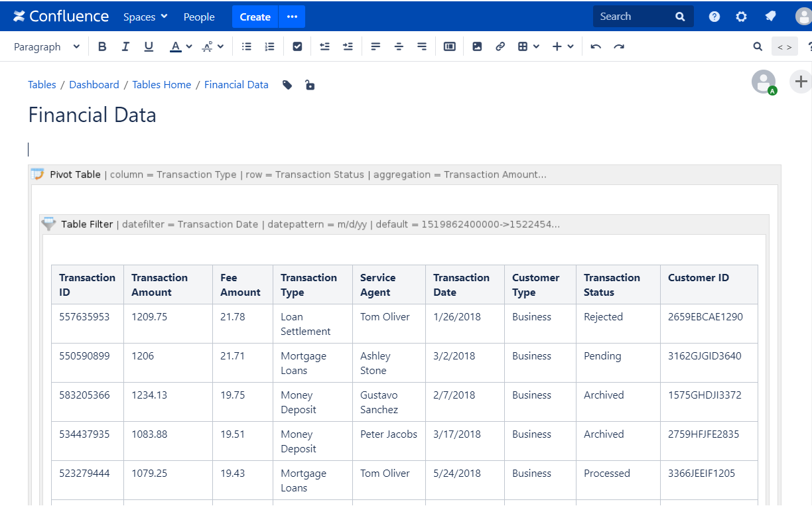Undo the last edit
This screenshot has width=812, height=510.
pos(596,46)
